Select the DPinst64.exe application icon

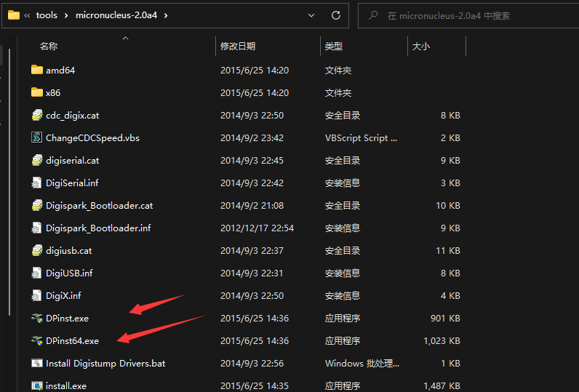coord(37,340)
